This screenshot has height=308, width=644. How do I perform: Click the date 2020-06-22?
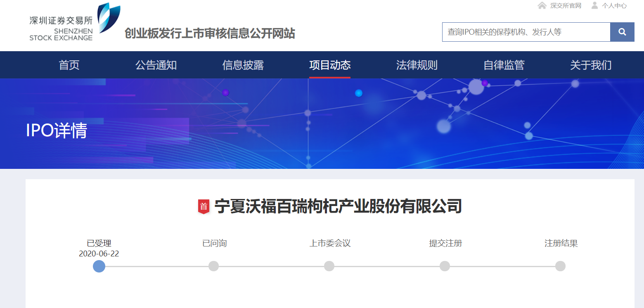[99, 254]
